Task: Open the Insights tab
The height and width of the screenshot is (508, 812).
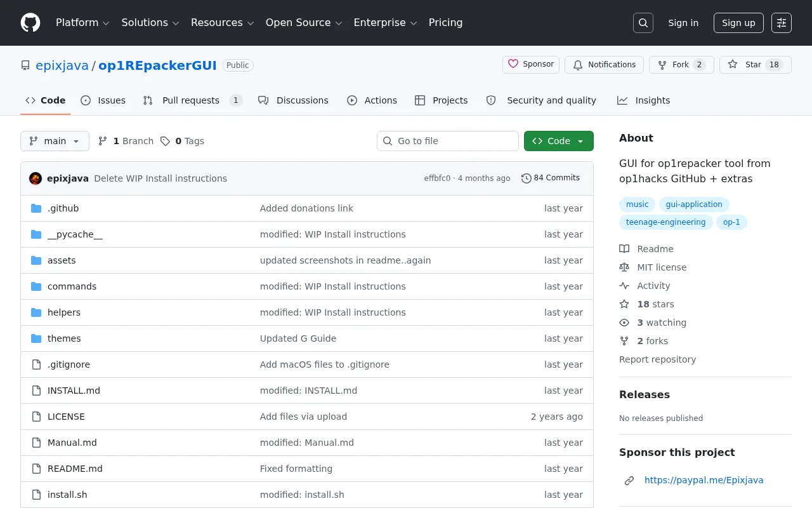Action: (x=644, y=100)
